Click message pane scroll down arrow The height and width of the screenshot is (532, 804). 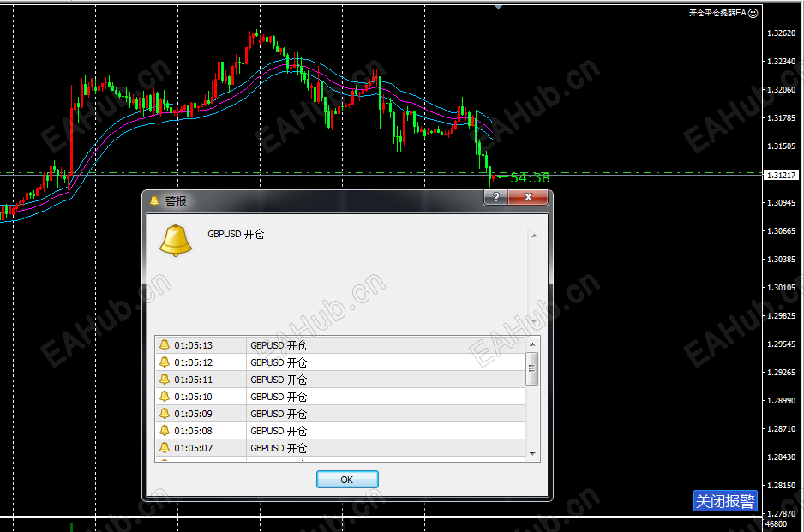[534, 321]
